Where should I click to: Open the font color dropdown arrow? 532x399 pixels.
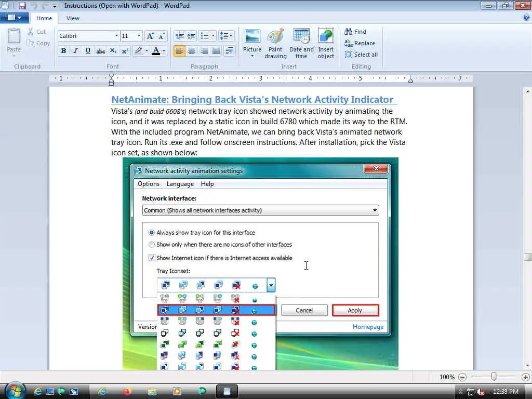click(164, 51)
